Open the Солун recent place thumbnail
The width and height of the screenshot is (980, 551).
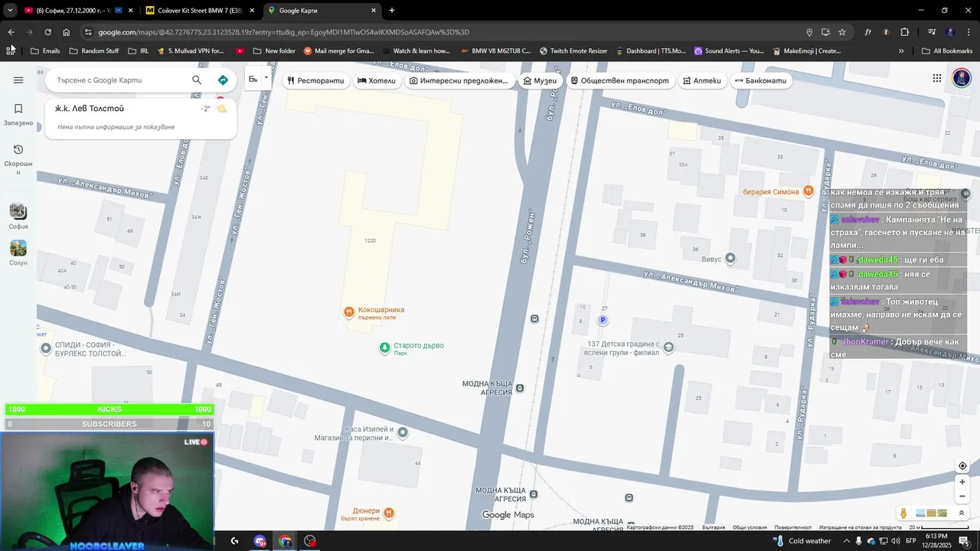coord(18,248)
